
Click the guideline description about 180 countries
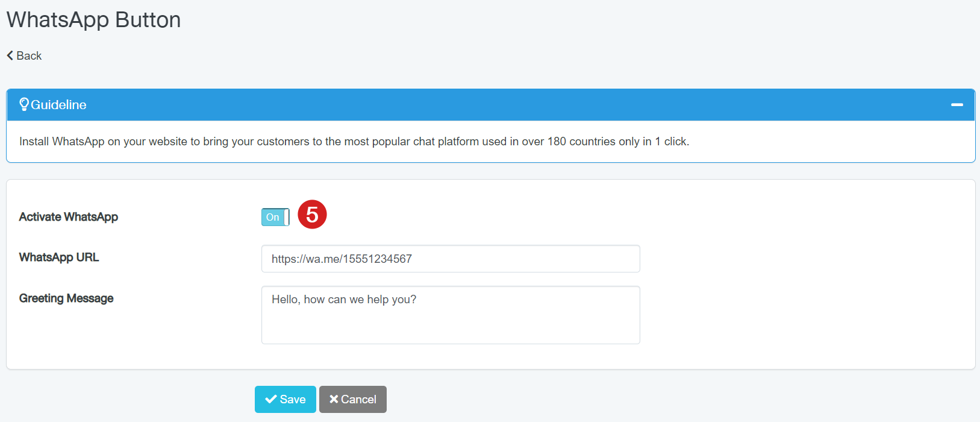[x=354, y=142]
